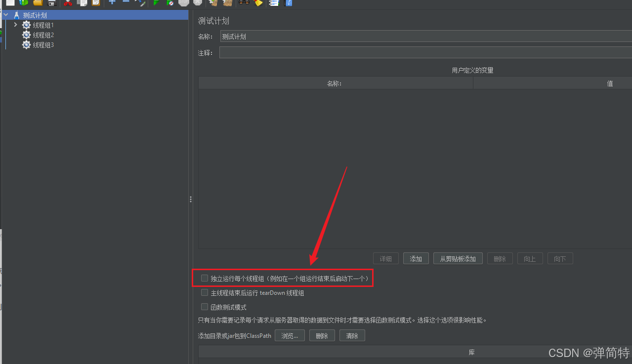The image size is (632, 364).
Task: Collapse all nodes using minus toolbar icon
Action: click(125, 3)
